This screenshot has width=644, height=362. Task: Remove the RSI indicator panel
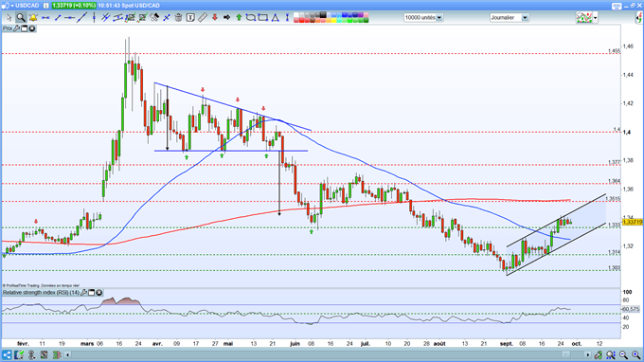click(x=99, y=293)
